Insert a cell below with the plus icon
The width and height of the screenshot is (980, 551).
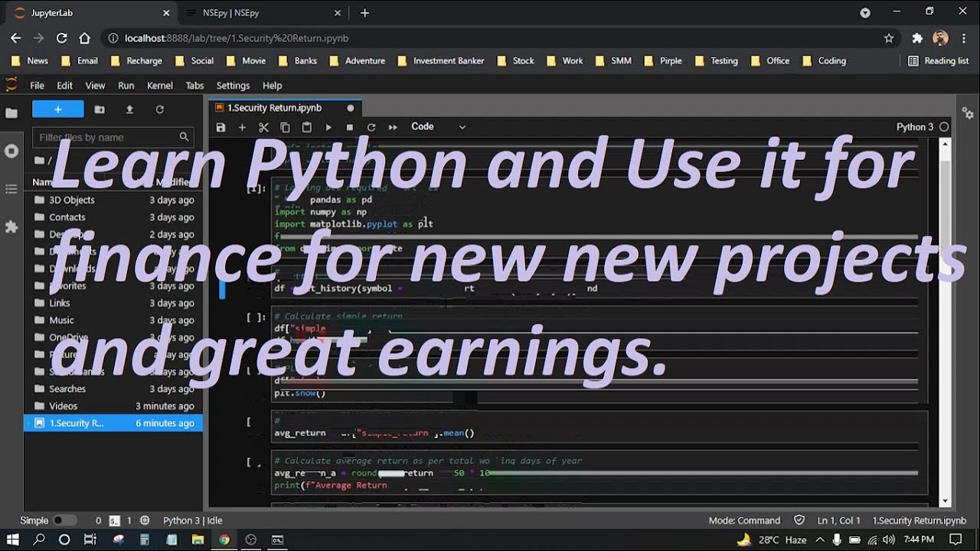242,128
